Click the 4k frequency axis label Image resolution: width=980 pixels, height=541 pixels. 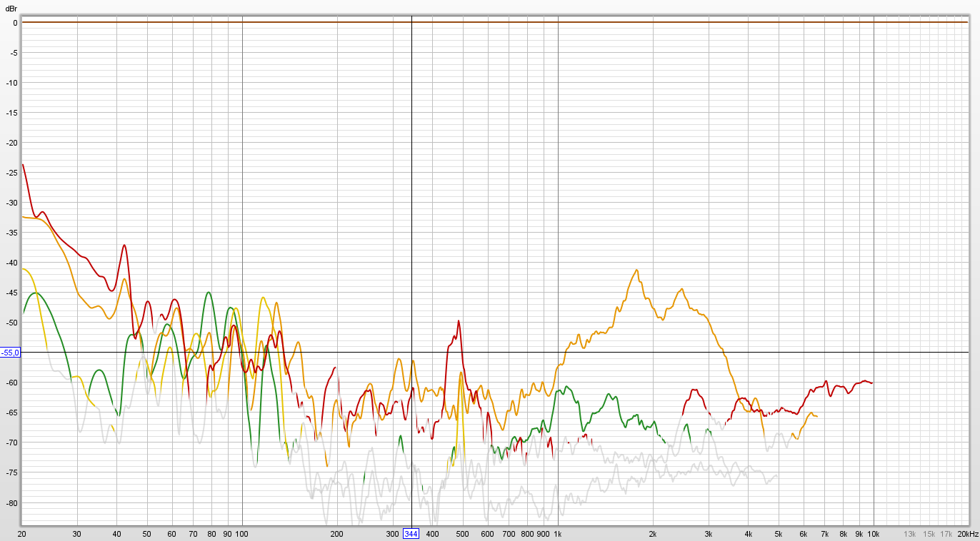[x=749, y=534]
